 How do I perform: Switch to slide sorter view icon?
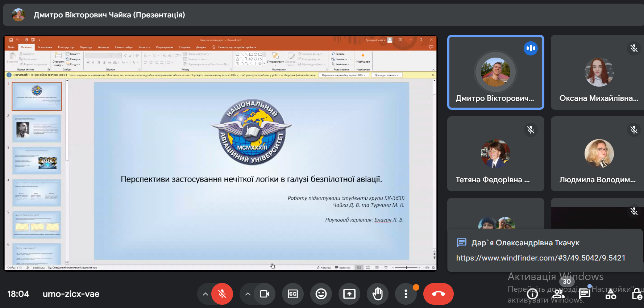tap(368, 267)
